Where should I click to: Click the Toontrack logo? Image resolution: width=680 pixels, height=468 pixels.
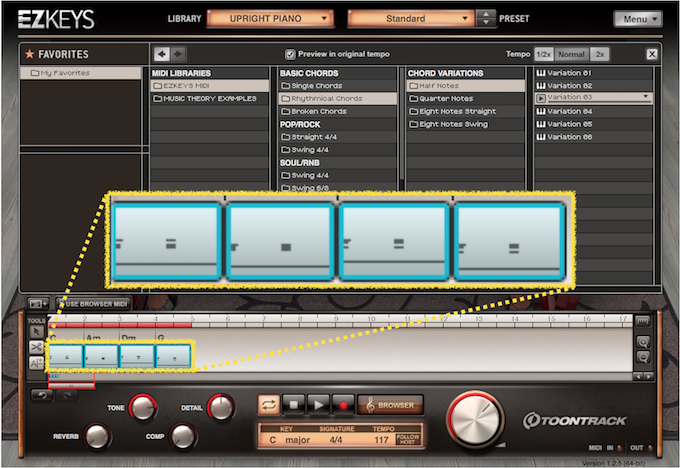pos(575,420)
